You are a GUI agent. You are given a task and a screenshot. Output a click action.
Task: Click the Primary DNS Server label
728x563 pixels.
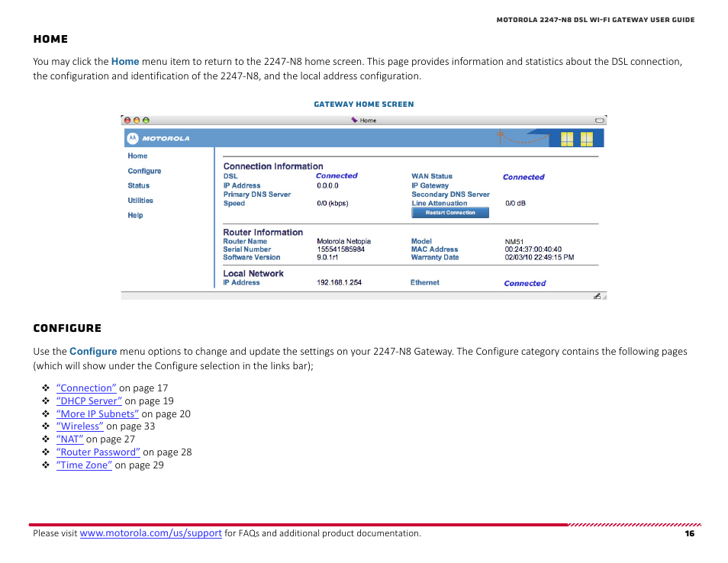coord(256,195)
